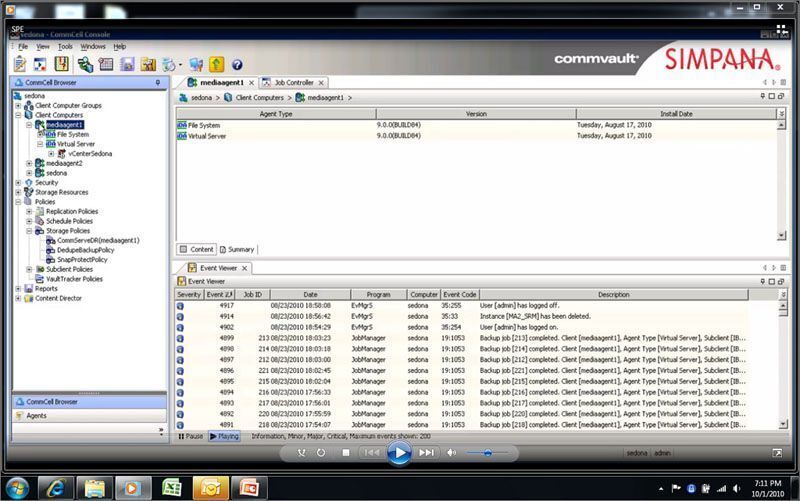The height and width of the screenshot is (501, 800).
Task: Select the DedupeBackupPolicy storage policy
Action: click(x=85, y=250)
